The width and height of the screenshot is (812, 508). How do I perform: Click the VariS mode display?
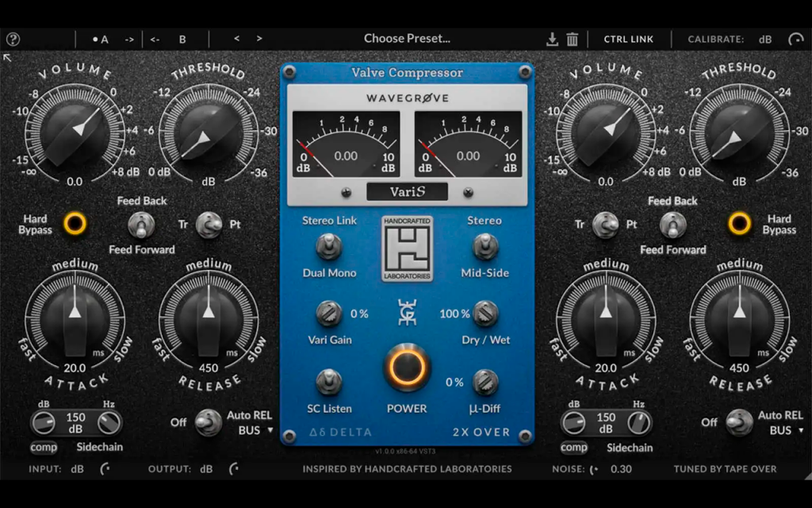(407, 192)
